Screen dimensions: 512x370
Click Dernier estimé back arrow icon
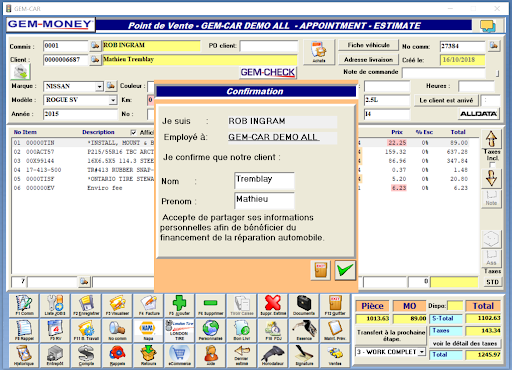coord(242,355)
